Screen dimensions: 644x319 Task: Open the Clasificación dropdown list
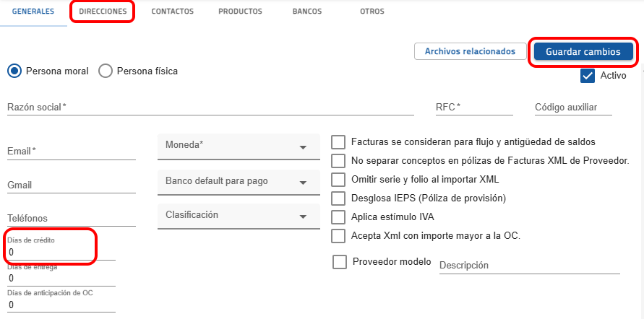(238, 216)
